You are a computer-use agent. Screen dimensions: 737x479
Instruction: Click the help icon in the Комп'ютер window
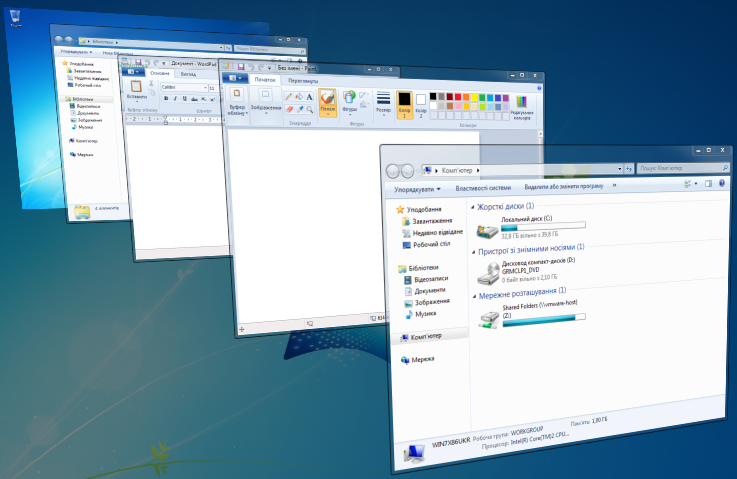point(722,183)
